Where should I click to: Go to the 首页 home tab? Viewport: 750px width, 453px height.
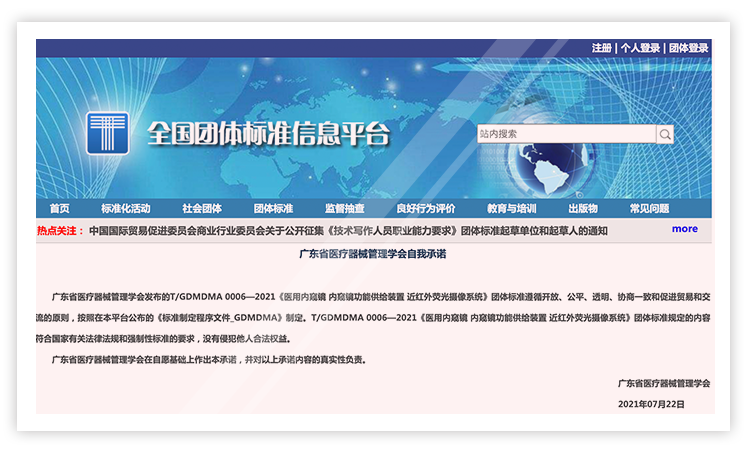[60, 209]
